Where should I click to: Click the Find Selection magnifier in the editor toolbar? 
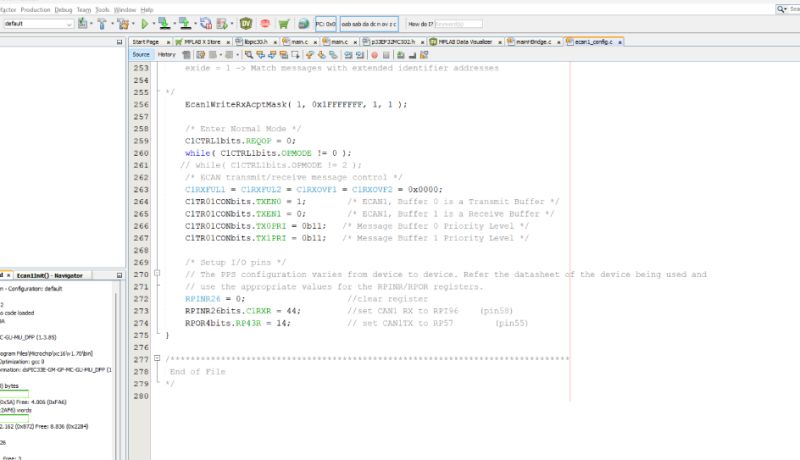coord(248,55)
